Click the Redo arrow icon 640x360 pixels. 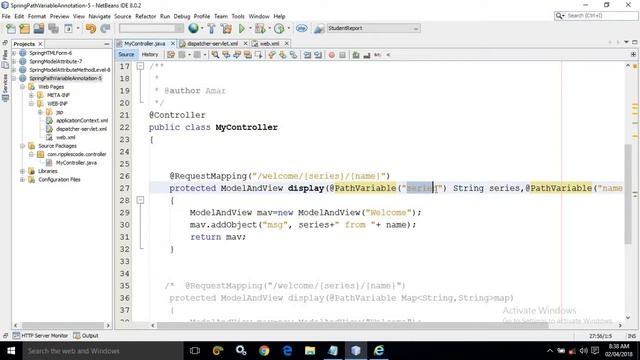[105, 28]
